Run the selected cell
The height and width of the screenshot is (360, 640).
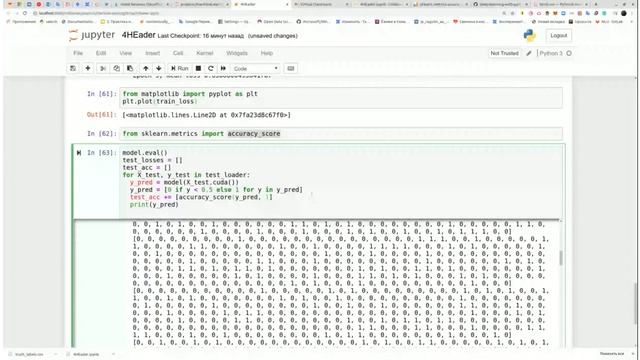coord(180,69)
